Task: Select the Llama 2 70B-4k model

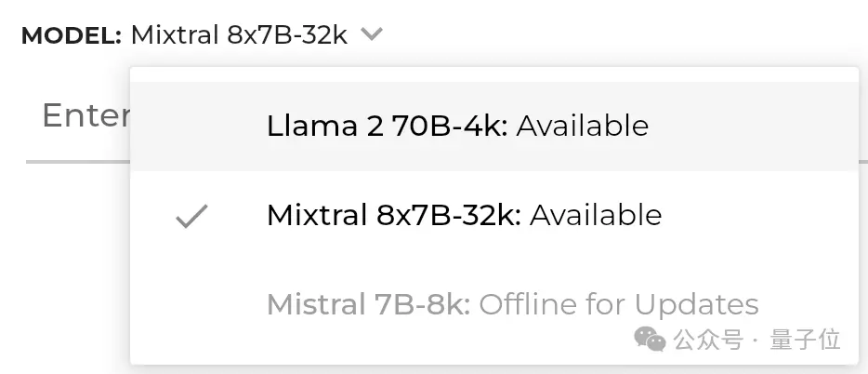Action: click(x=494, y=127)
